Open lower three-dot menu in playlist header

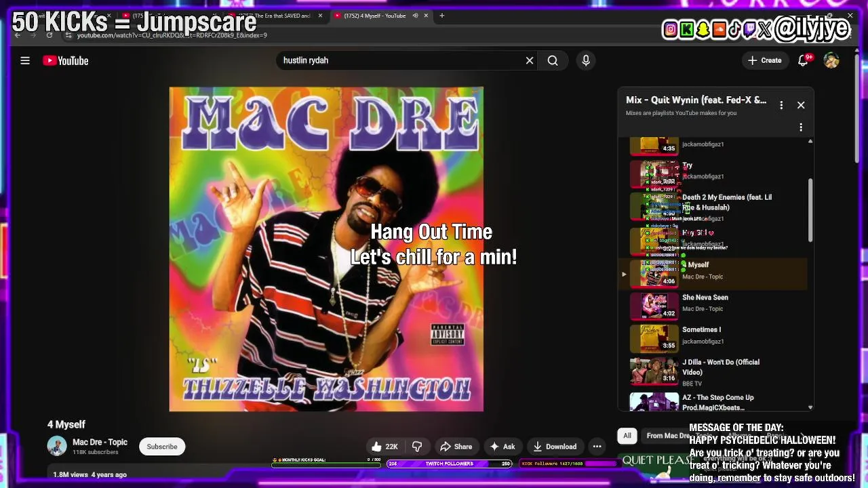coord(801,127)
